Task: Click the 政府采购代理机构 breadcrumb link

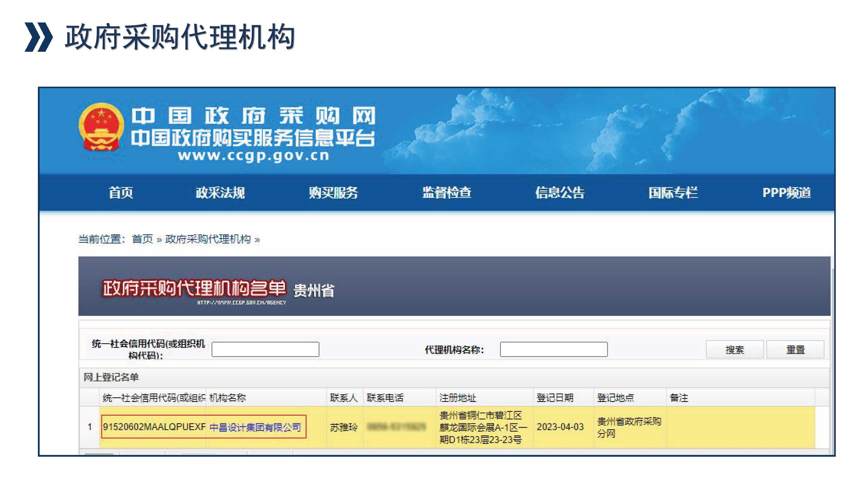Action: 208,239
